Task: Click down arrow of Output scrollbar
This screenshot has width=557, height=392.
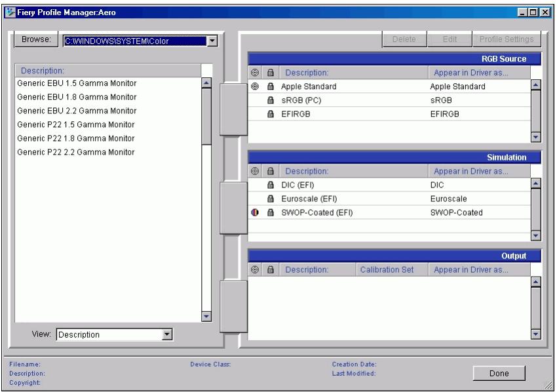Action: pos(536,334)
